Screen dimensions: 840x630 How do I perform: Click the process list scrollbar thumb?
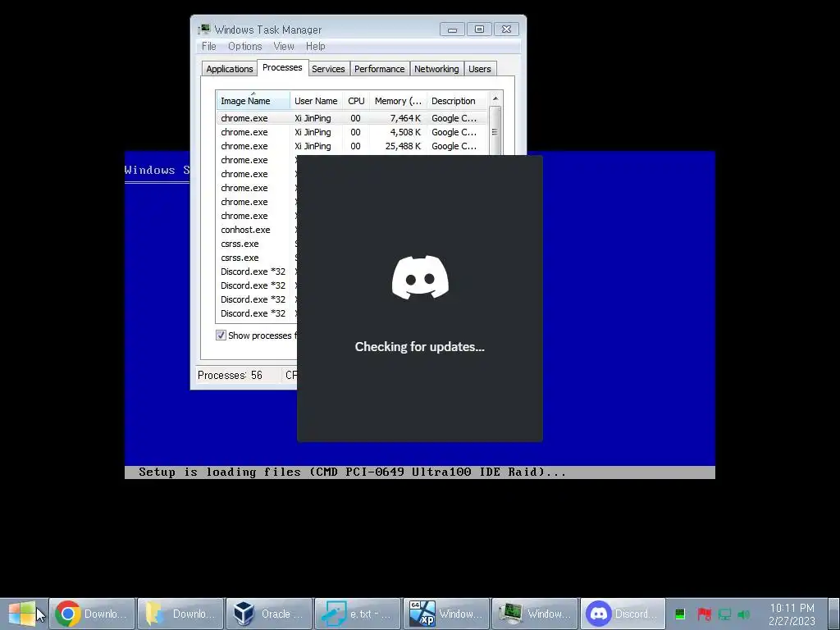(495, 131)
